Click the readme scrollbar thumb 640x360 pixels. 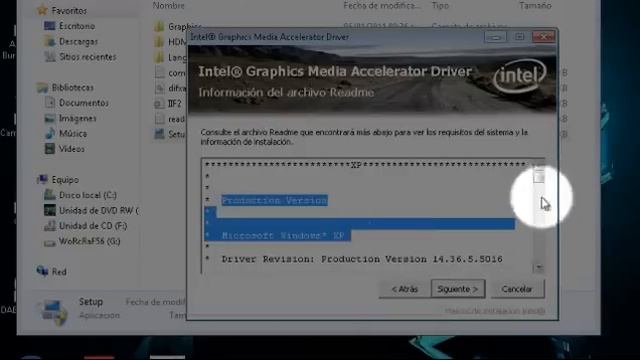tap(539, 176)
